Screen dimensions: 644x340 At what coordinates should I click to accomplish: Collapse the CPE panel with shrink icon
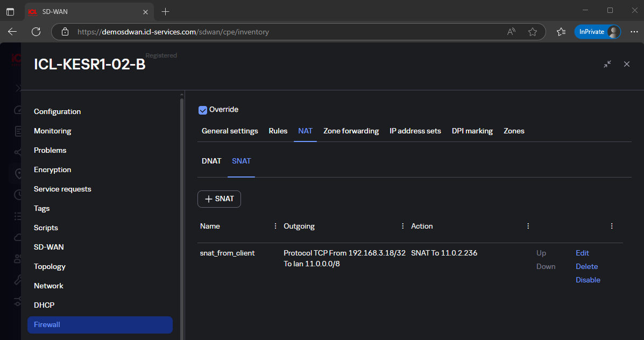(x=607, y=64)
